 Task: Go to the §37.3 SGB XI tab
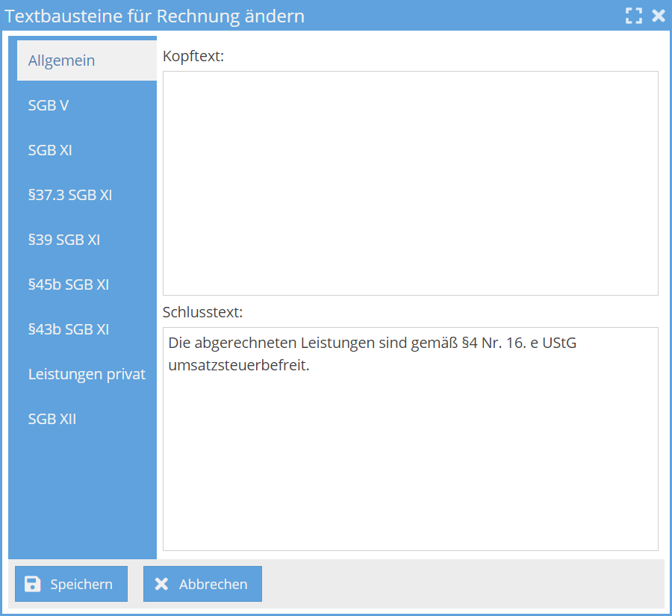(x=70, y=195)
